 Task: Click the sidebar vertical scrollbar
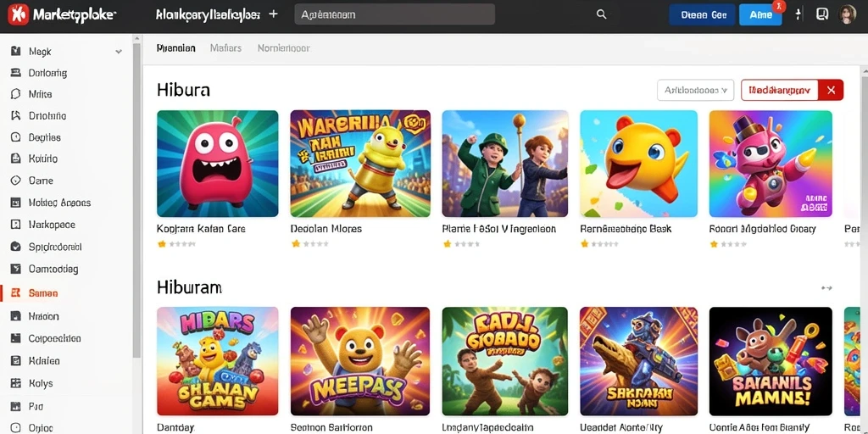pos(136,199)
